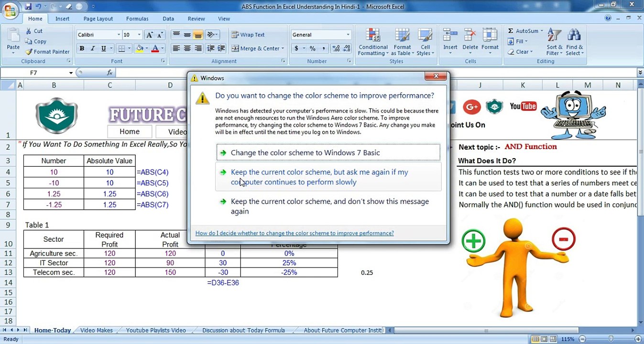Screen dimensions: 644x344
Task: Click the Home button on the worksheet
Action: point(130,132)
